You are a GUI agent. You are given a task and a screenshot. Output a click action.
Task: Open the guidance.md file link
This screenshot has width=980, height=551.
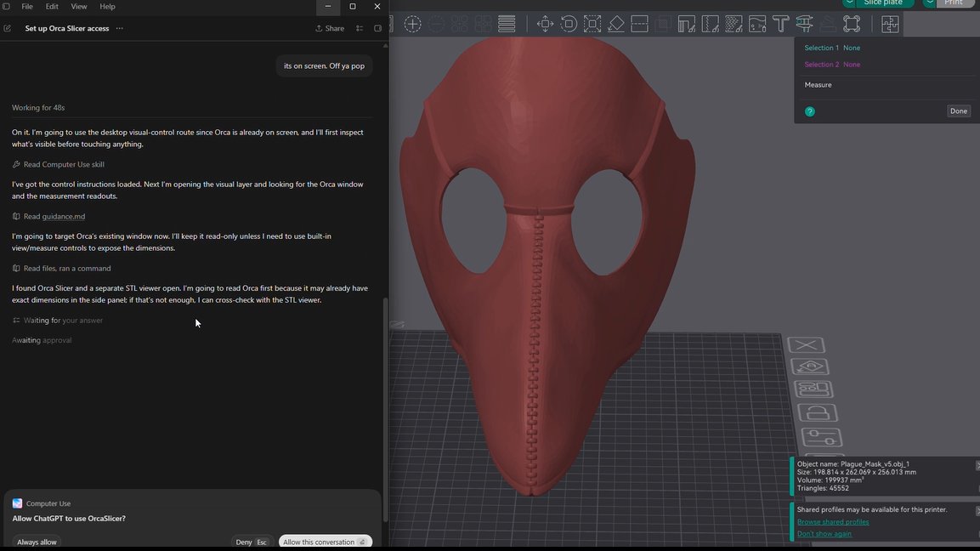pos(63,216)
